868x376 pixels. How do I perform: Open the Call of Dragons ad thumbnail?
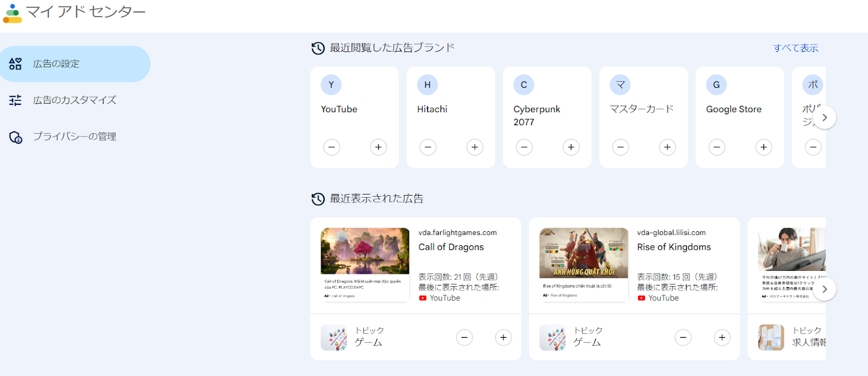(365, 264)
